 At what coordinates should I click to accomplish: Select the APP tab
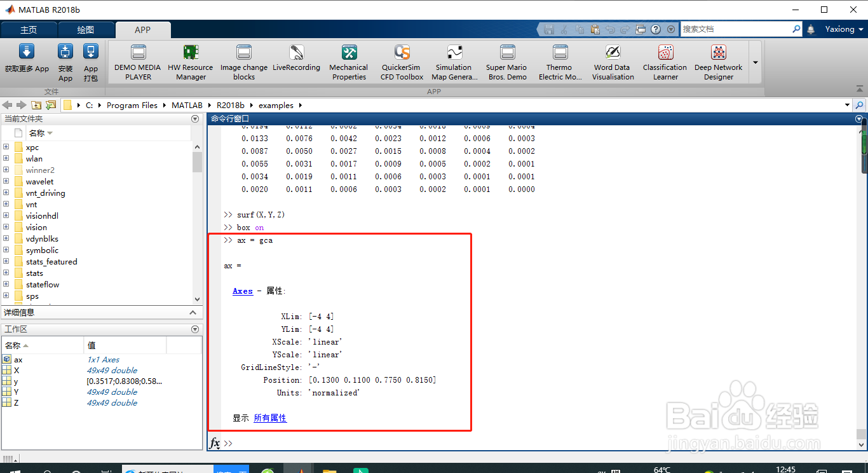tap(143, 30)
